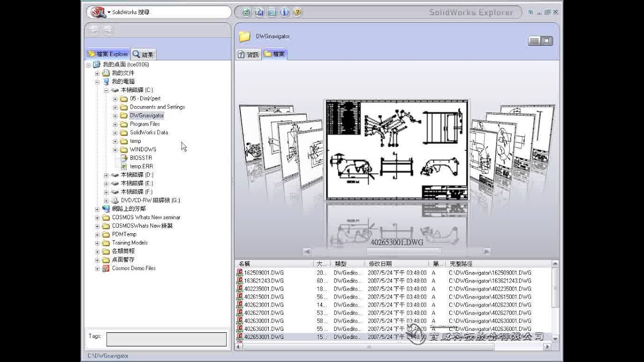
Task: Expand the 我的文件 node
Action: (97, 73)
